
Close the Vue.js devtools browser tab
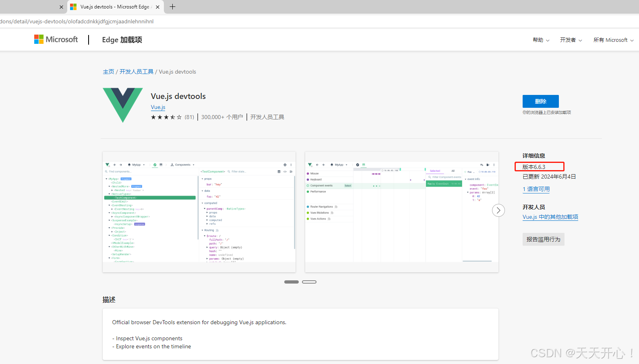[x=157, y=7]
